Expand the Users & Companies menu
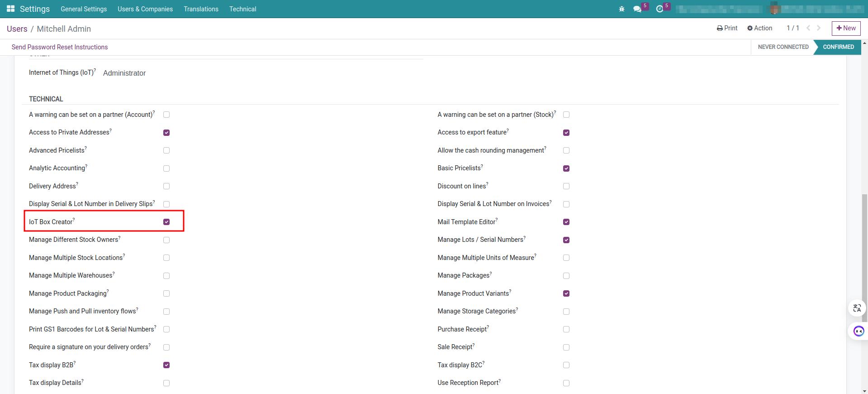The height and width of the screenshot is (394, 868). click(x=145, y=9)
